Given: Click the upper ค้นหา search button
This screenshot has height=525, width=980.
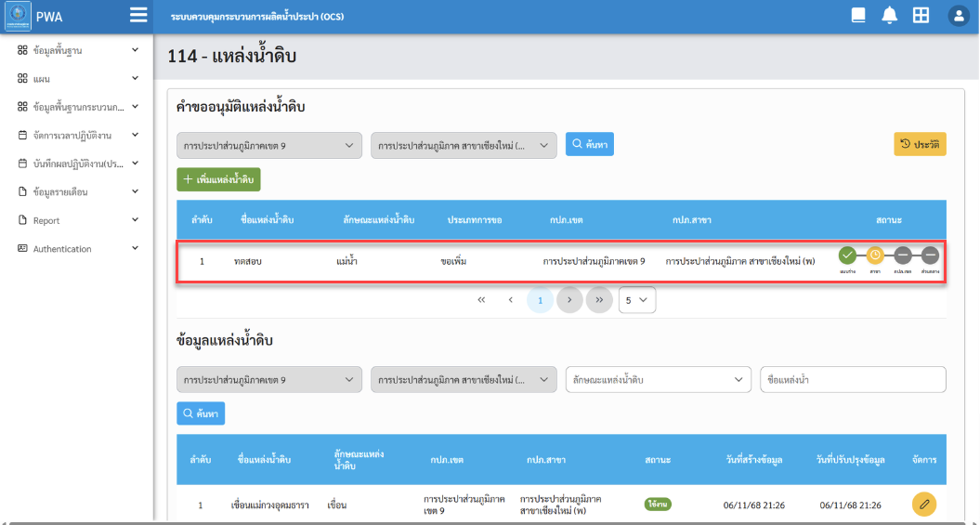Looking at the screenshot, I should coord(590,144).
